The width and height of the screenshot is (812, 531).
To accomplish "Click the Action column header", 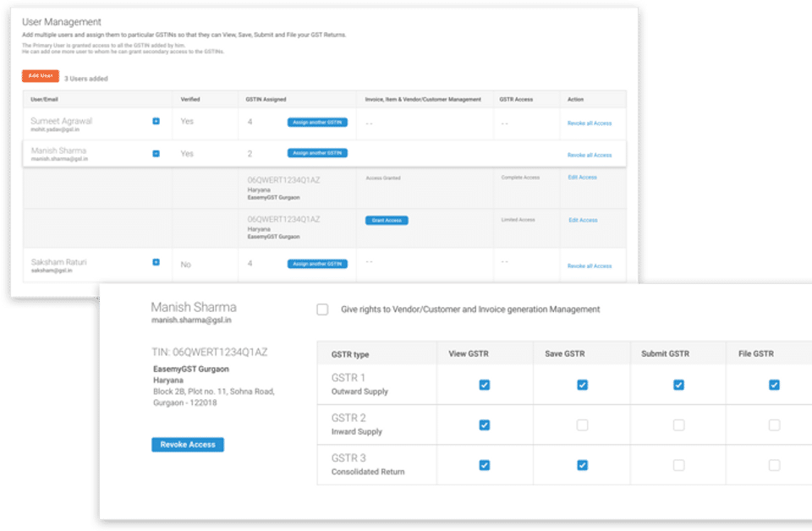I will (575, 100).
